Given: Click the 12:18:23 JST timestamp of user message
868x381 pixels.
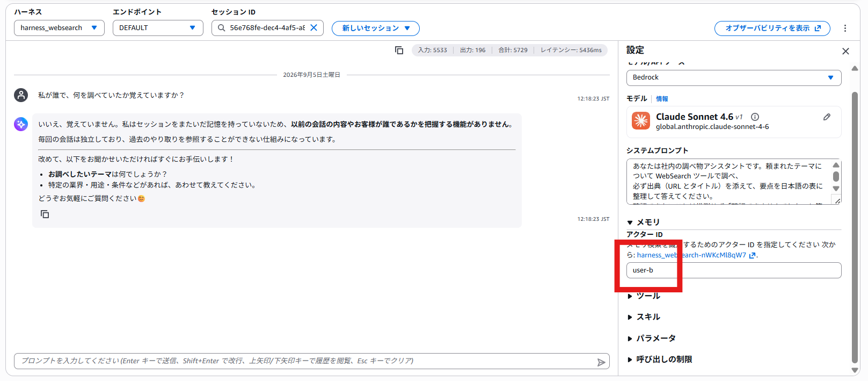Looking at the screenshot, I should click(x=593, y=99).
